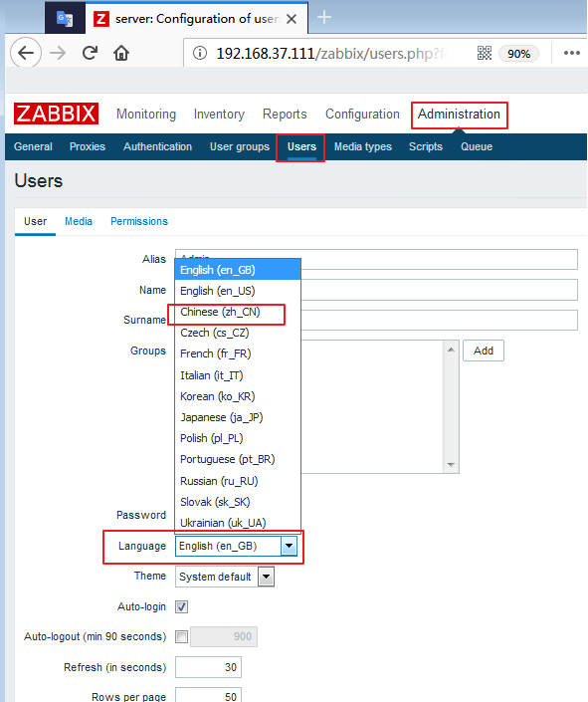Click the Groups list scroll down arrow
588x702 pixels.
451,465
